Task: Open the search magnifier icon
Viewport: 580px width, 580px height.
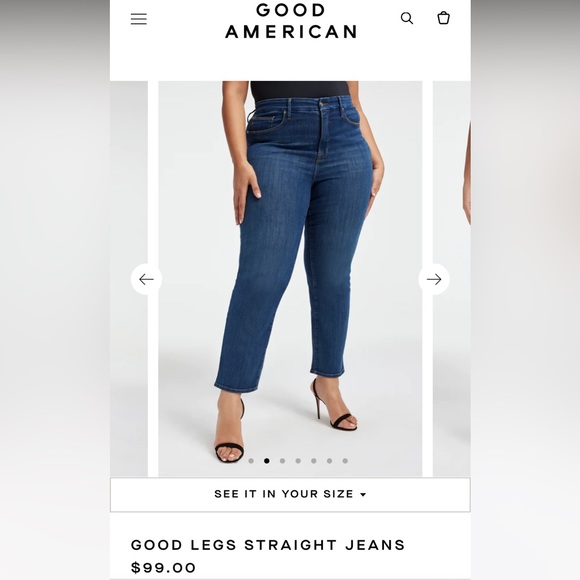Action: pos(407,18)
